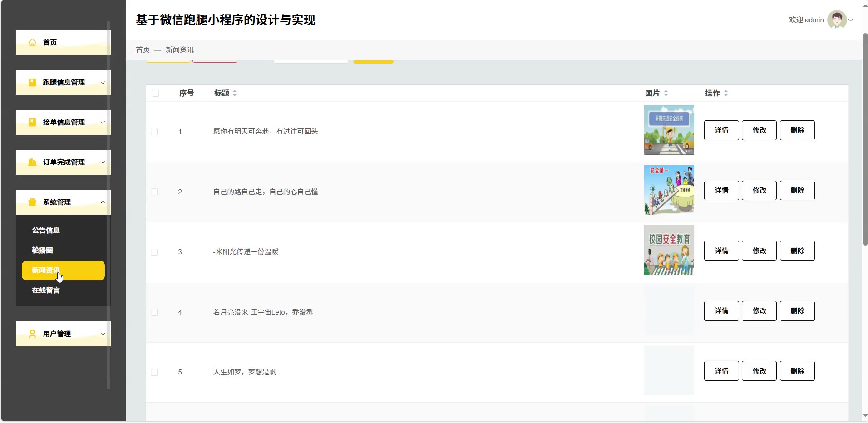
Task: Tick the checkbox for row 4
Action: pyautogui.click(x=154, y=312)
